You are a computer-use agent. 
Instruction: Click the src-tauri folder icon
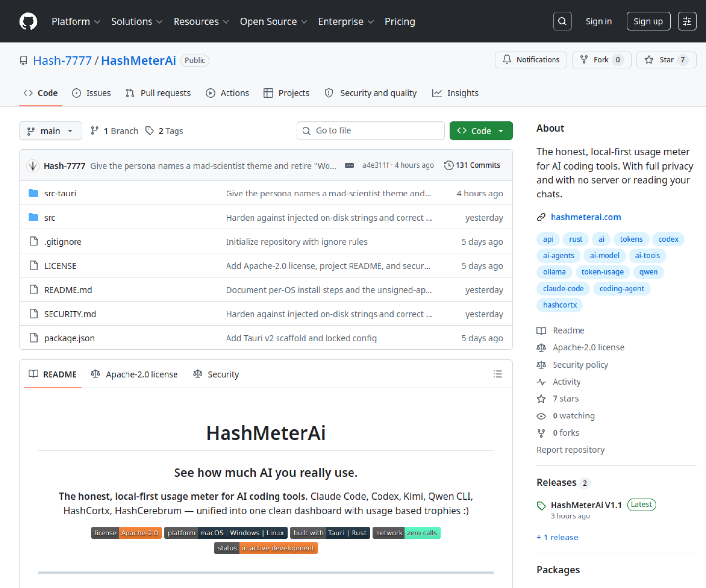(33, 193)
